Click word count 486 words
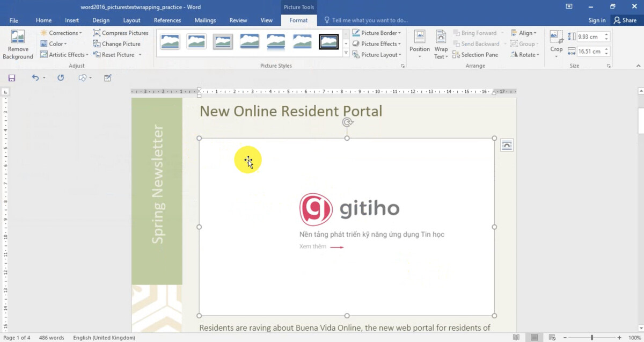 click(53, 338)
